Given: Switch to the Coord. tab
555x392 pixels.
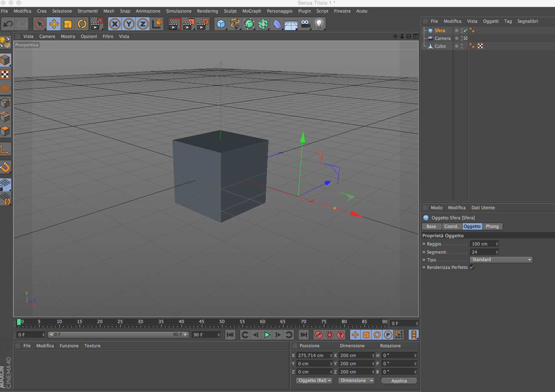Looking at the screenshot, I should coord(452,227).
